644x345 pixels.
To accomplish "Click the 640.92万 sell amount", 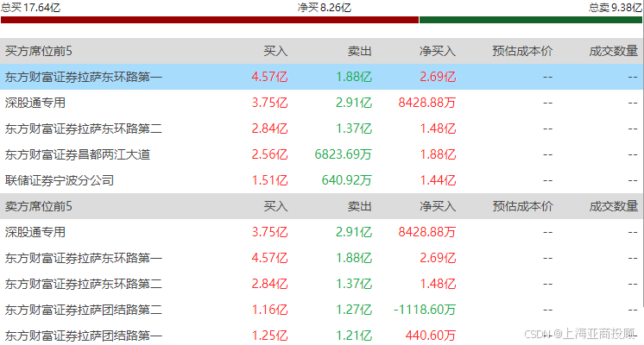I will pos(346,180).
